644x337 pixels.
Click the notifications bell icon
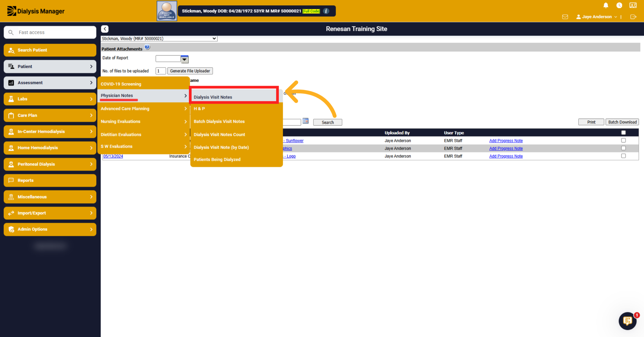[x=606, y=5]
